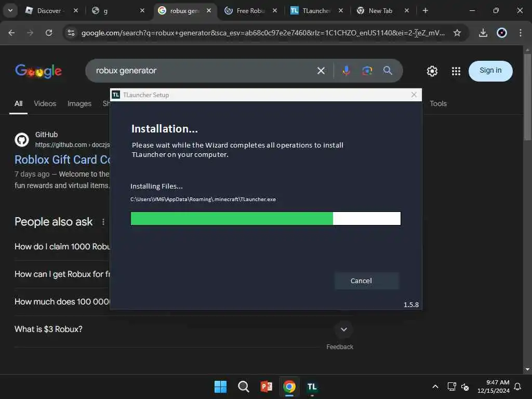Expand question How much does 100 000

[62, 302]
